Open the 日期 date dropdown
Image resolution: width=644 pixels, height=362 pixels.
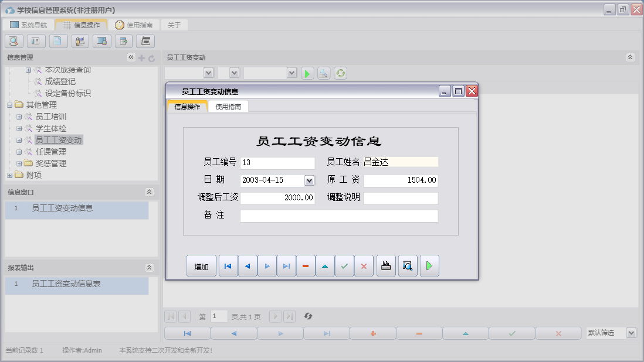click(310, 180)
